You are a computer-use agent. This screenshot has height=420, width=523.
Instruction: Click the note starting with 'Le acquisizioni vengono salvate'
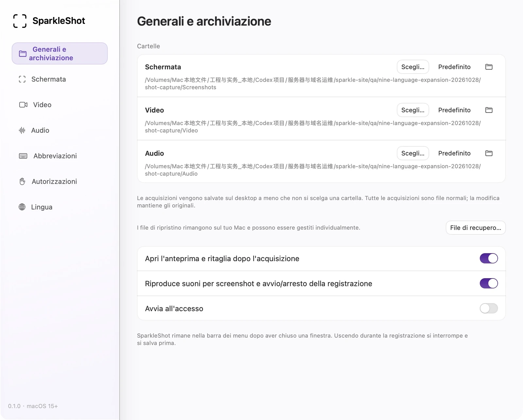318,202
